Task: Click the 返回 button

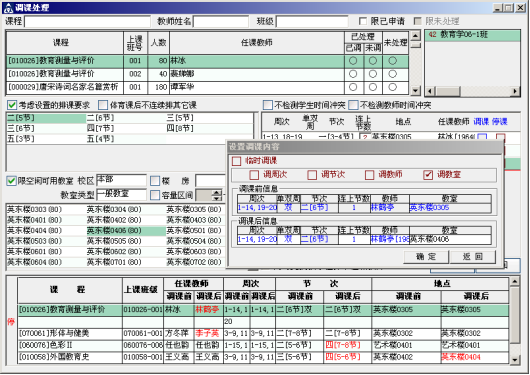Action: [473, 257]
